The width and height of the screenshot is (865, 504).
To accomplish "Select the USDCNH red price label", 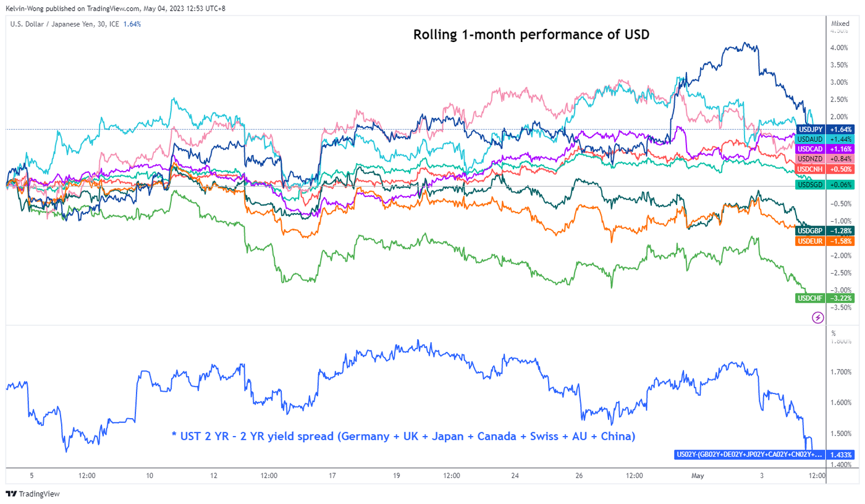I will [x=825, y=169].
